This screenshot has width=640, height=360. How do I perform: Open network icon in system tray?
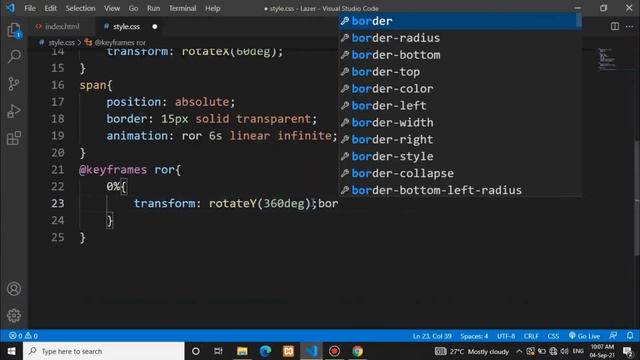click(x=553, y=351)
